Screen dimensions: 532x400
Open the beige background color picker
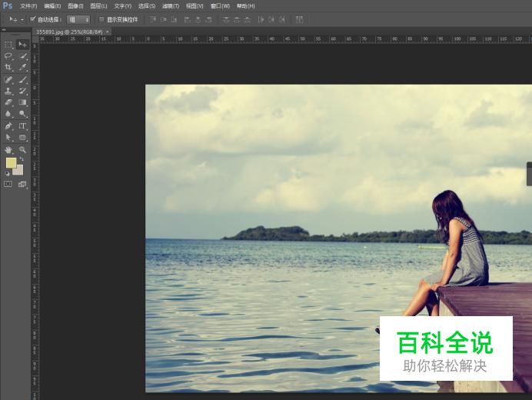pos(19,171)
